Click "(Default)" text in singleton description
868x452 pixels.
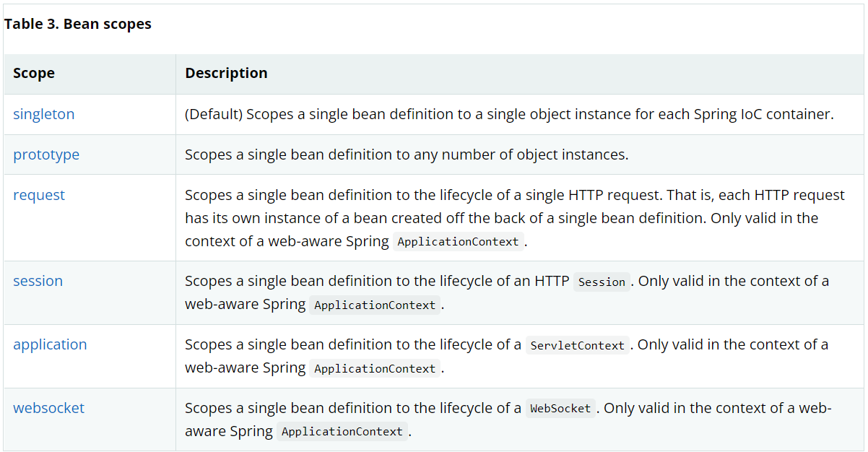click(214, 114)
